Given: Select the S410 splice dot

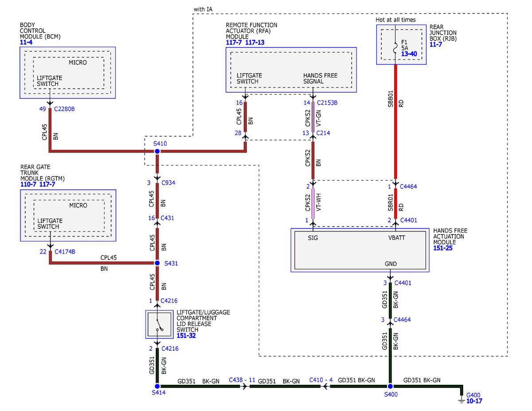Looking at the screenshot, I should (157, 152).
